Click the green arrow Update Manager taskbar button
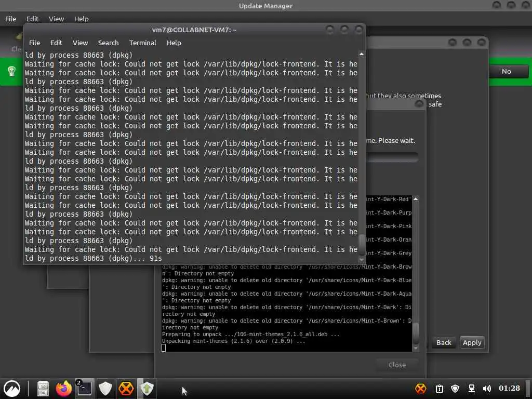 click(147, 389)
